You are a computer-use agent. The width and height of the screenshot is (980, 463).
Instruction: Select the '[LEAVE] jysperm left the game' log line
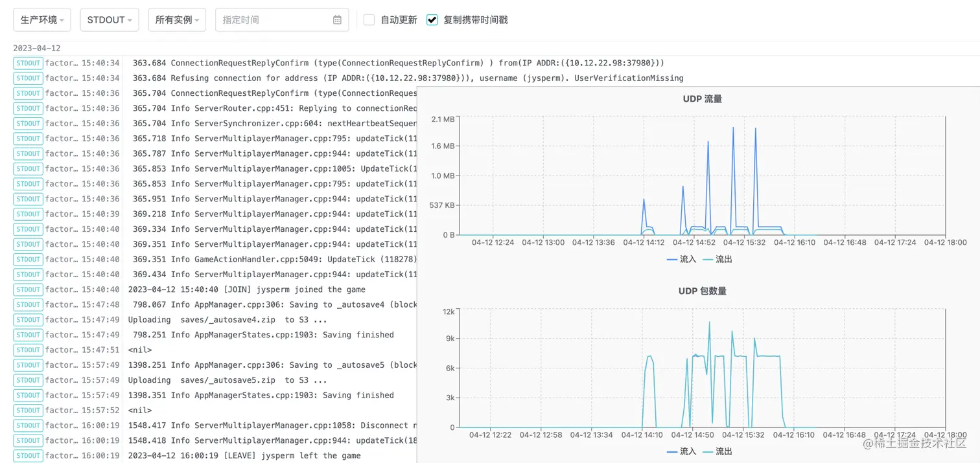point(244,456)
